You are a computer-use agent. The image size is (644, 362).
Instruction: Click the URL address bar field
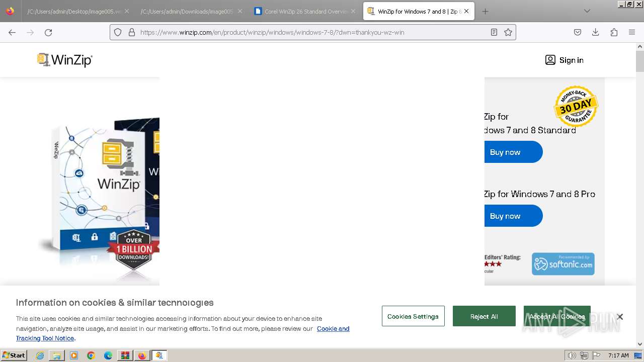(x=313, y=32)
